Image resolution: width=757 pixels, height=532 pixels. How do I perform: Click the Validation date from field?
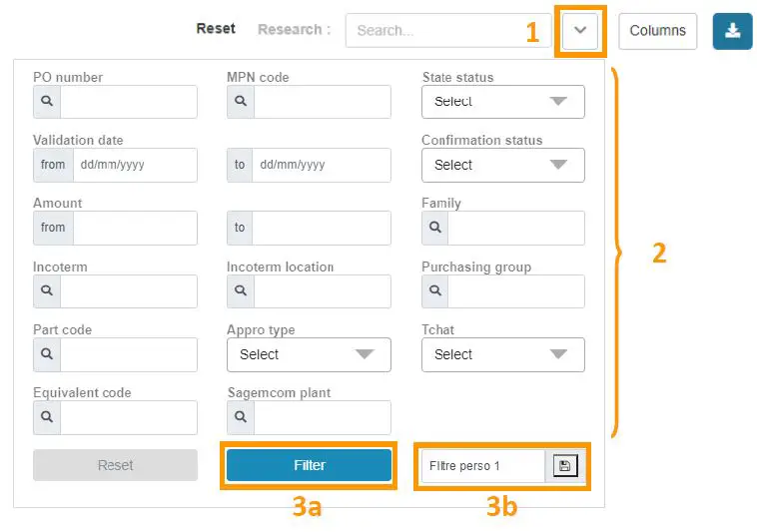pos(134,165)
